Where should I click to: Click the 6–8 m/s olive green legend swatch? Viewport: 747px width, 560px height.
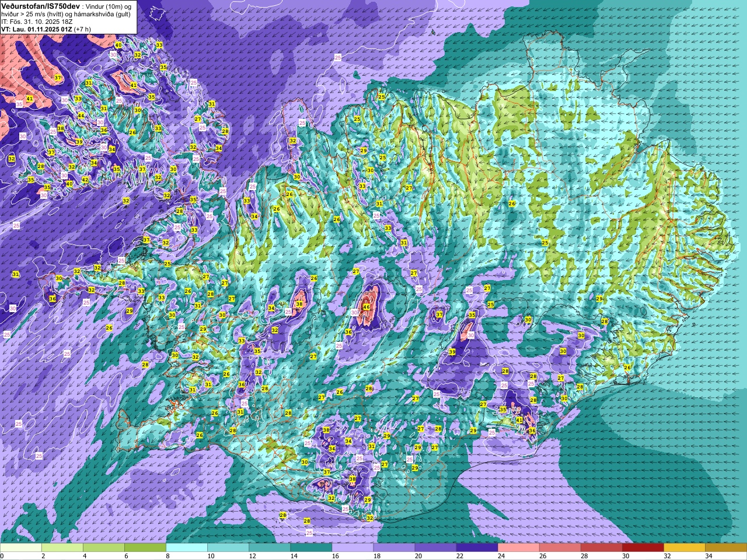pos(145,548)
